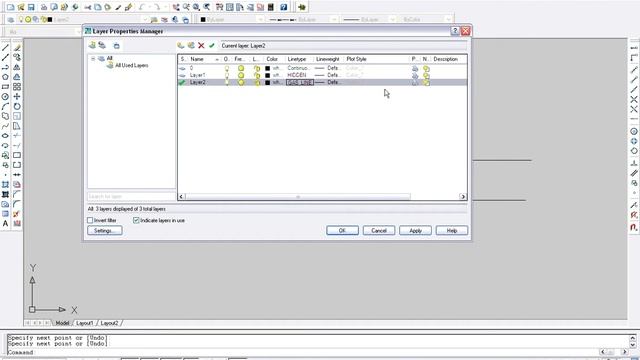The height and width of the screenshot is (360, 640).
Task: Click the layer list horizontal scrollbar right arrow
Action: (x=462, y=197)
